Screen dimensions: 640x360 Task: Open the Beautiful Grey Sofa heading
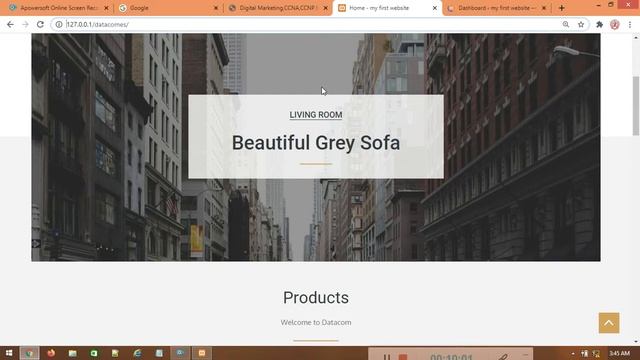coord(316,143)
